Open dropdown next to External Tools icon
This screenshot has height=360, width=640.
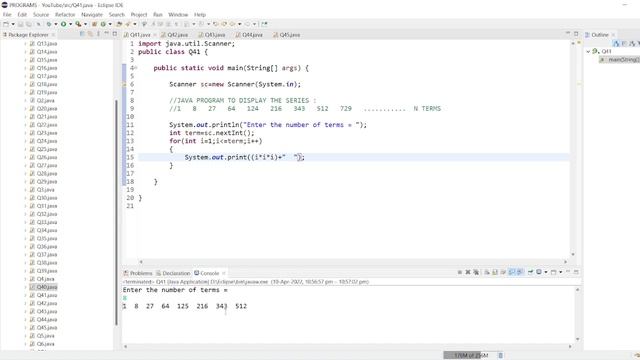(x=85, y=24)
